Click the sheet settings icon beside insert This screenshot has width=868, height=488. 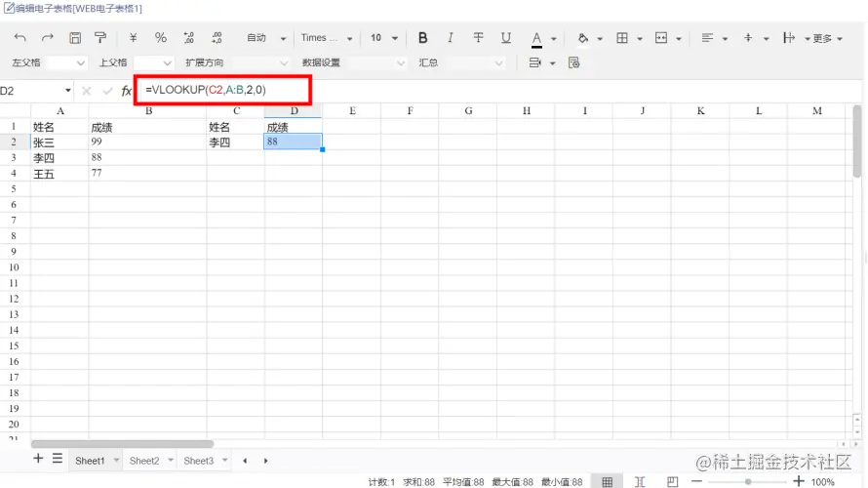tap(574, 62)
